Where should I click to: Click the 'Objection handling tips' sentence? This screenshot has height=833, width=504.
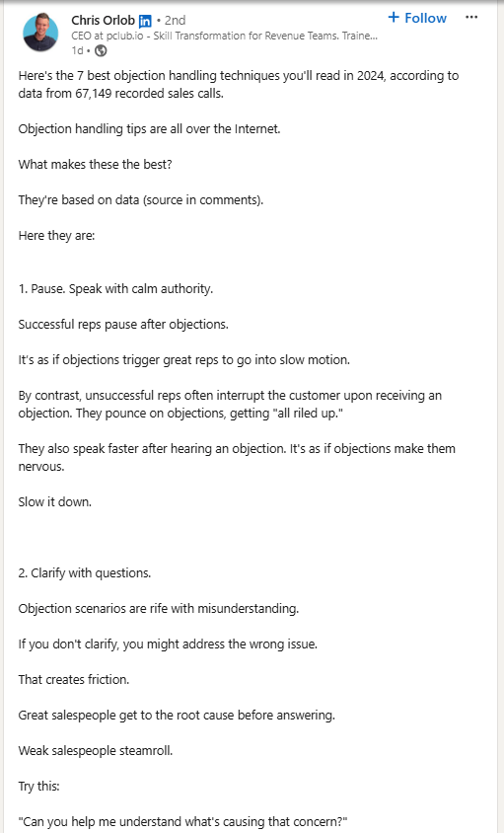pos(149,129)
